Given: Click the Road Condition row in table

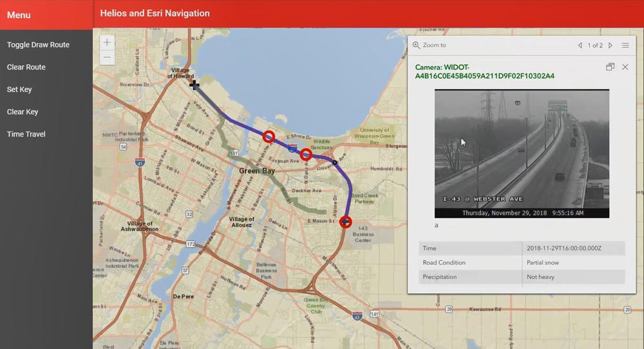Looking at the screenshot, I should point(522,263).
